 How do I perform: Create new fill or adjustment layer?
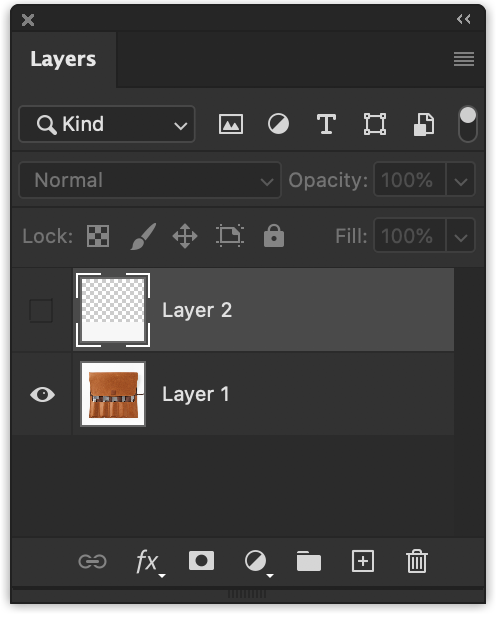click(x=258, y=563)
